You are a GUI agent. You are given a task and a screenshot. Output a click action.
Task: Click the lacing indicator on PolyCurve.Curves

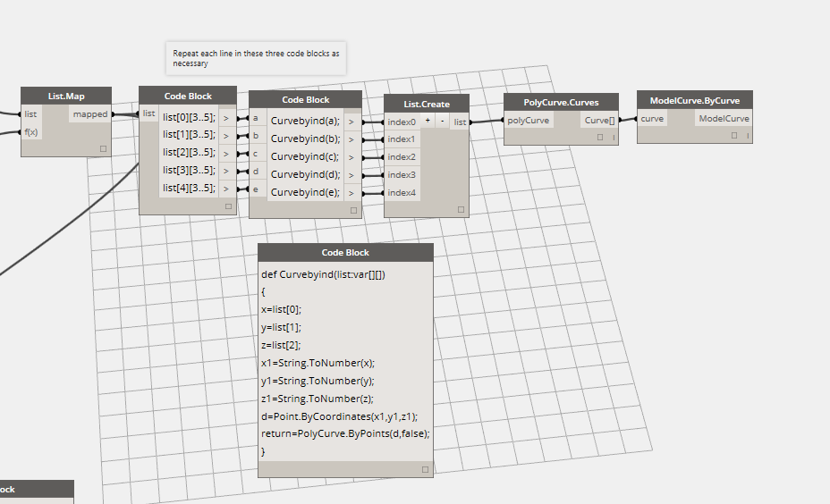pyautogui.click(x=614, y=138)
